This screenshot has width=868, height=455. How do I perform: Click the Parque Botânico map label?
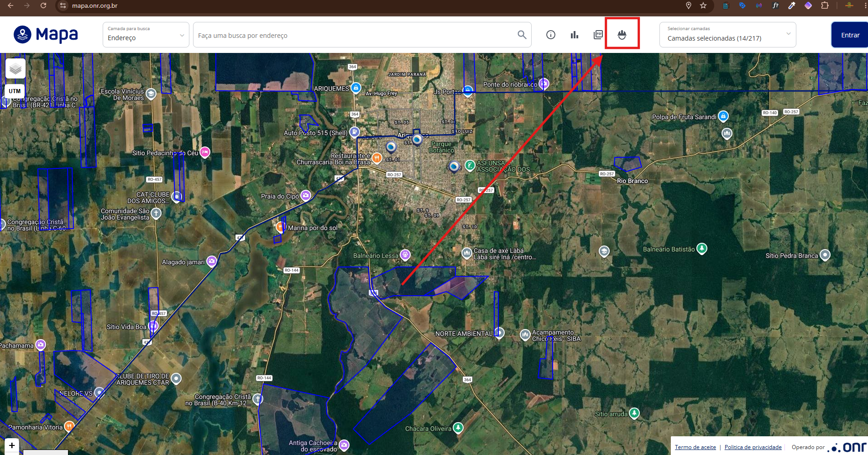click(x=441, y=147)
